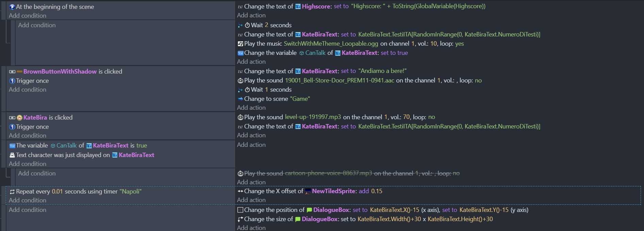Click the Highscore text object icon

[x=298, y=6]
